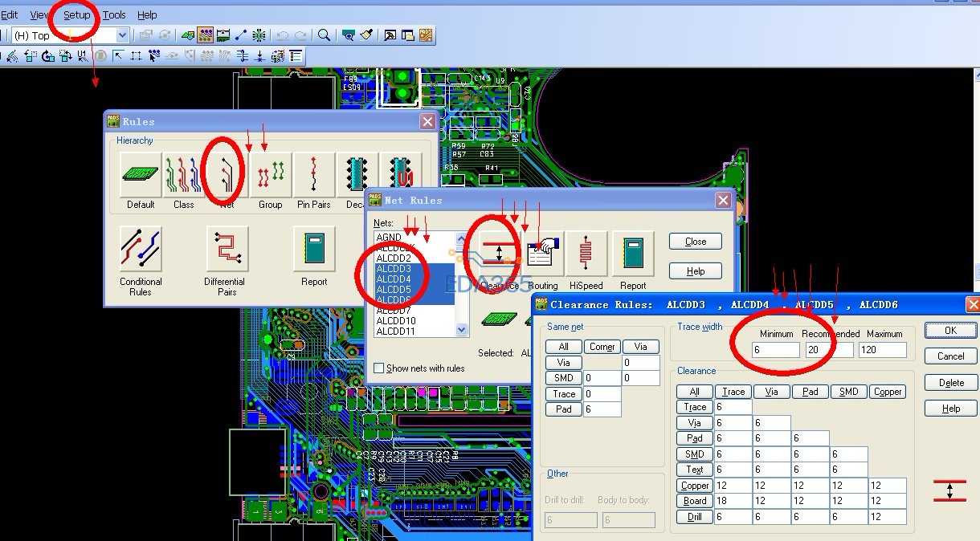Viewport: 980px width, 541px height.
Task: Click Clearance icon in Net Rules
Action: (x=500, y=254)
